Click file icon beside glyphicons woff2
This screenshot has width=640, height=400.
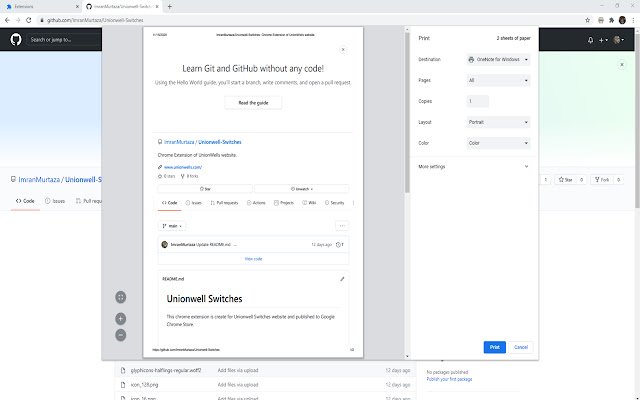click(123, 371)
